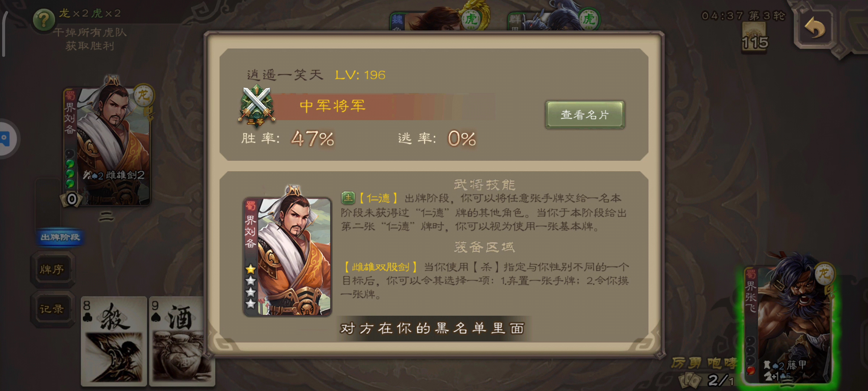Tap the 出牌阶段 phase indicator
The width and height of the screenshot is (868, 391).
pyautogui.click(x=60, y=237)
